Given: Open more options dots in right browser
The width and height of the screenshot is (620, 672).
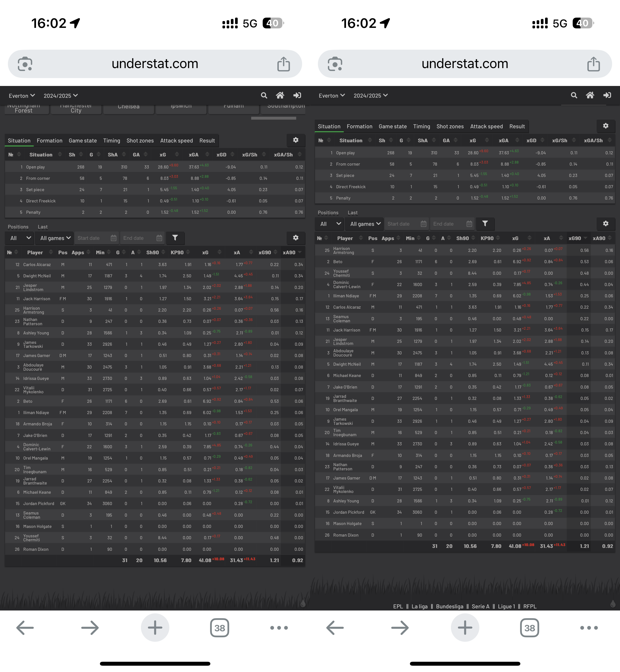Looking at the screenshot, I should pyautogui.click(x=589, y=628).
